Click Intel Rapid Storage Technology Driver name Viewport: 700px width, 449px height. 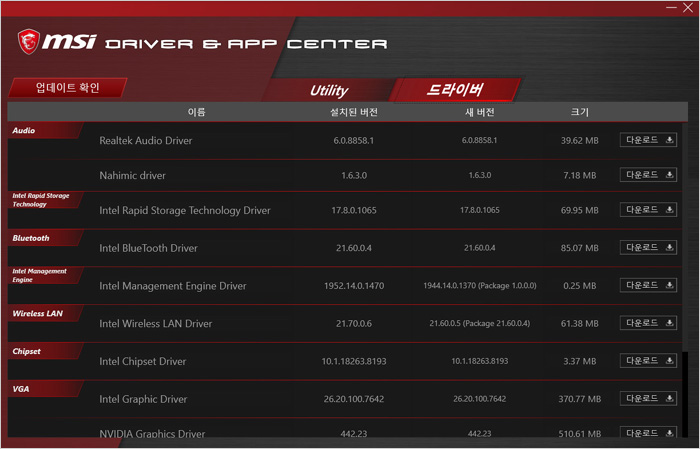click(x=185, y=210)
